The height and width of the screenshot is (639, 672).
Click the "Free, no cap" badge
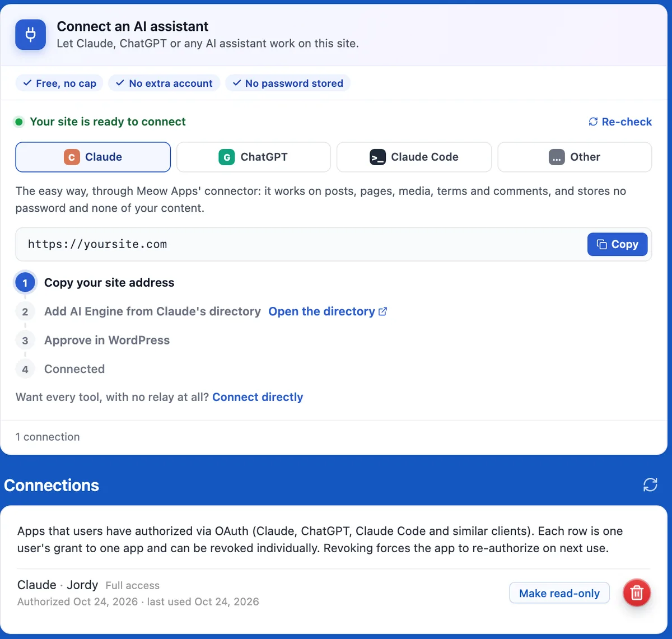click(x=59, y=83)
